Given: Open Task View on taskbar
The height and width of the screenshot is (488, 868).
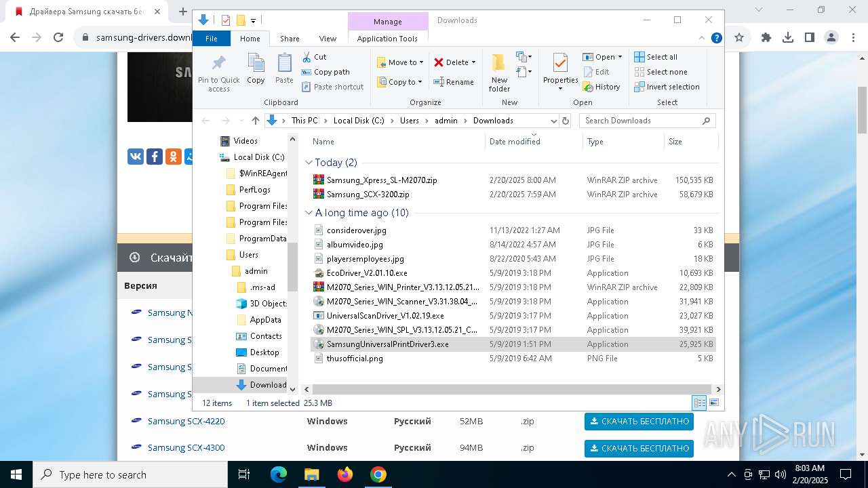Looking at the screenshot, I should point(245,474).
